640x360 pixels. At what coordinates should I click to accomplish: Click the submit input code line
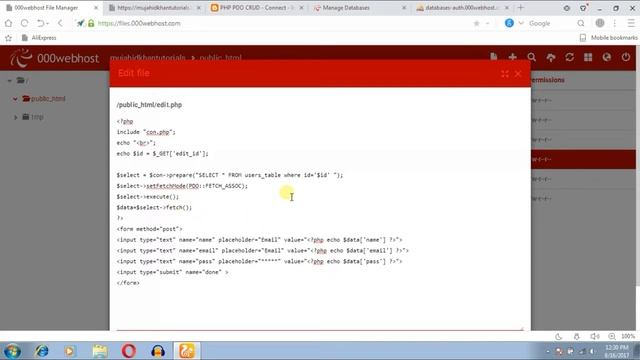pos(172,272)
